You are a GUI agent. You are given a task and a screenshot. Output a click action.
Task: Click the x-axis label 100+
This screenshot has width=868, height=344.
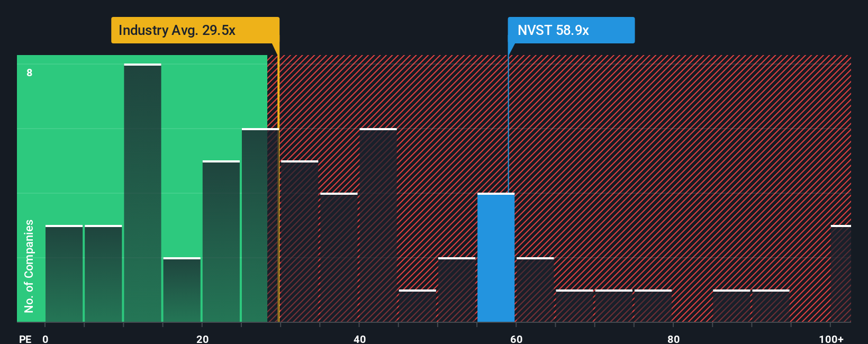click(x=831, y=339)
